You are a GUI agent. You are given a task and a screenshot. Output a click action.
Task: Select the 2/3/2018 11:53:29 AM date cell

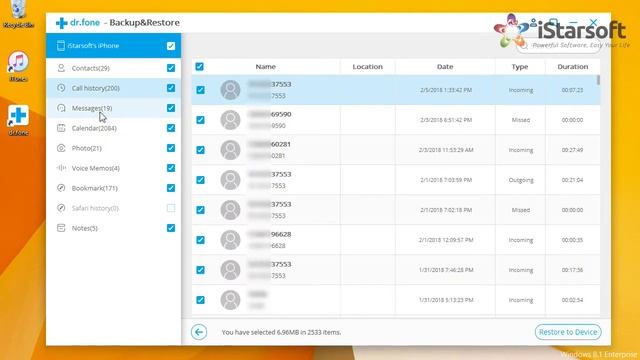(446, 150)
